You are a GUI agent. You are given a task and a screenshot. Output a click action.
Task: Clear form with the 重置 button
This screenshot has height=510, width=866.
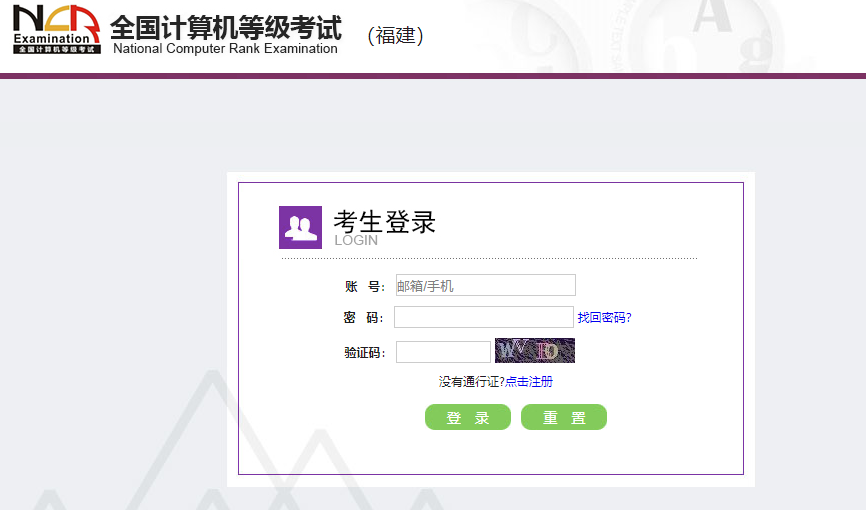tap(564, 417)
